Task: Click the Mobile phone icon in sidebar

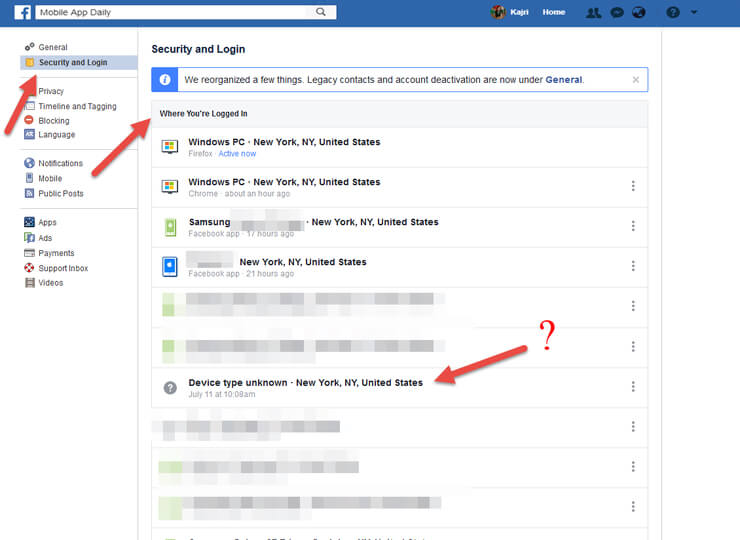Action: 29,178
